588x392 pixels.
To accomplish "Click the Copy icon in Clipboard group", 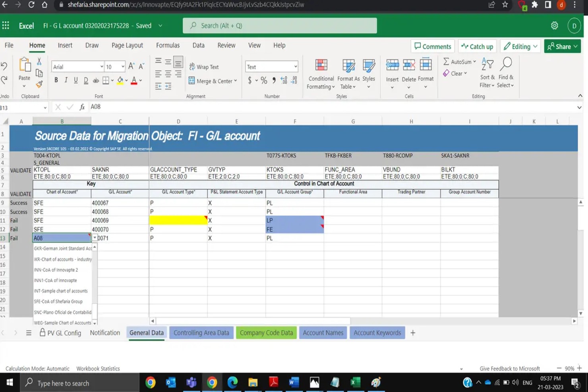I will [39, 73].
